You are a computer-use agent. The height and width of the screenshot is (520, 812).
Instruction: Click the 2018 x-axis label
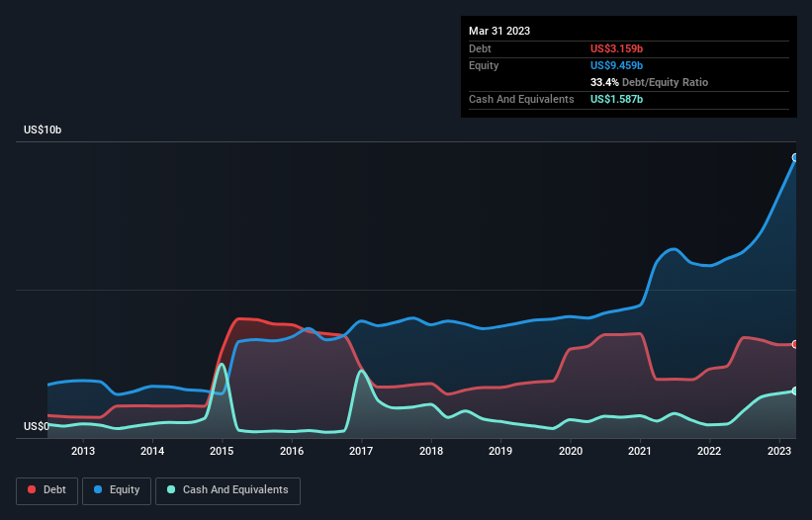click(431, 451)
